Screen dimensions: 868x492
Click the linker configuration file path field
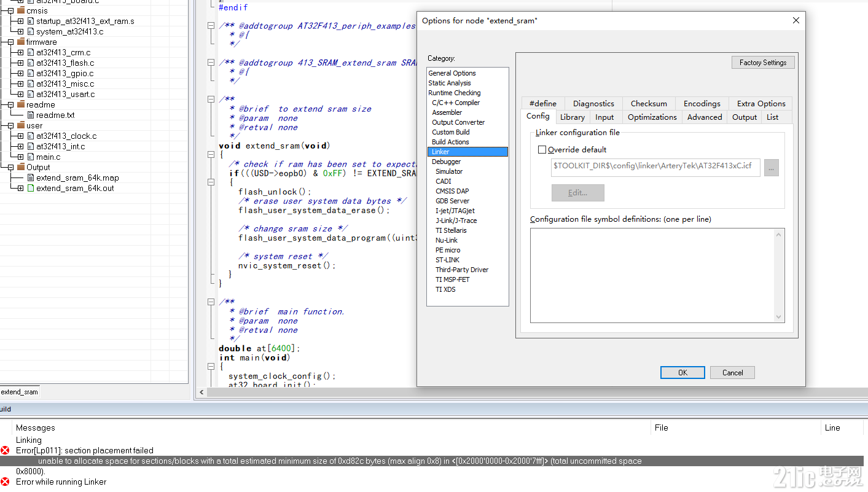click(x=655, y=168)
